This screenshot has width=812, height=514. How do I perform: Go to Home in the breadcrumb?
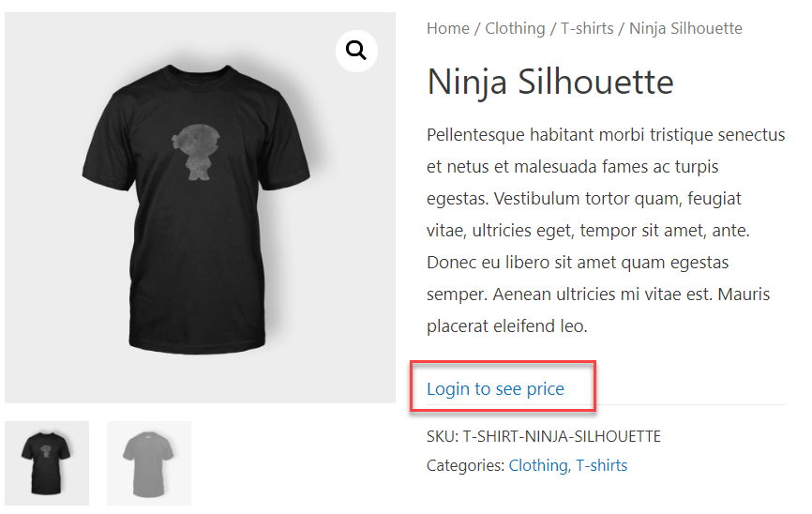click(447, 28)
